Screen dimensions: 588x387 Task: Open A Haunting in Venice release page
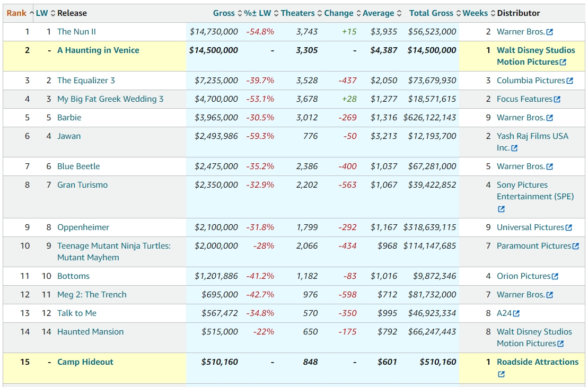point(98,50)
